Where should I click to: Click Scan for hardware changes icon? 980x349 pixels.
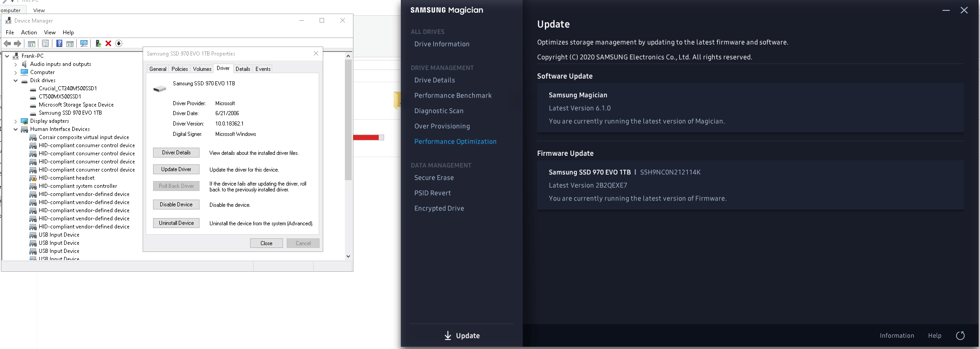[84, 43]
